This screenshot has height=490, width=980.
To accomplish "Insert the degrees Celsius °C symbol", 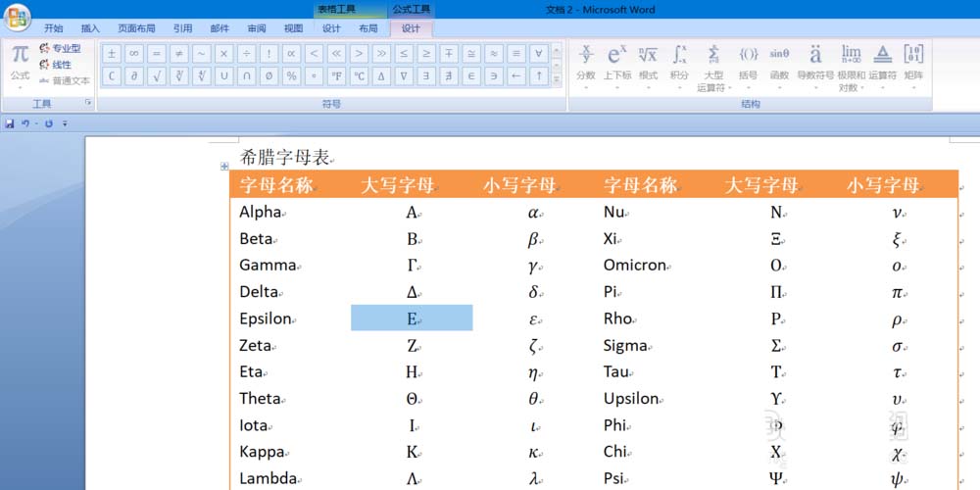I will [x=359, y=76].
